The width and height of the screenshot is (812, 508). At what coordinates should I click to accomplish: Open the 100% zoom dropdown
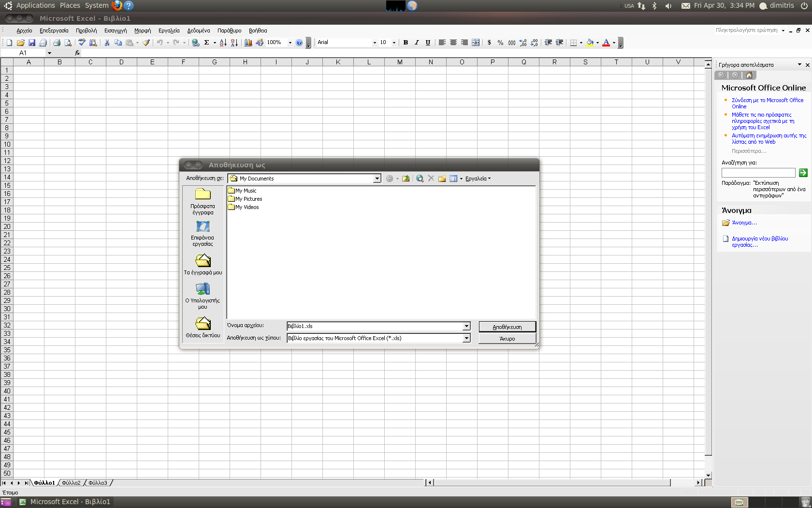tap(290, 43)
